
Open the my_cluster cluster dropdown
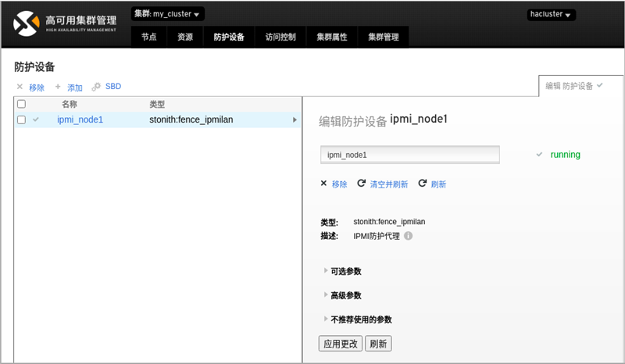tap(167, 13)
